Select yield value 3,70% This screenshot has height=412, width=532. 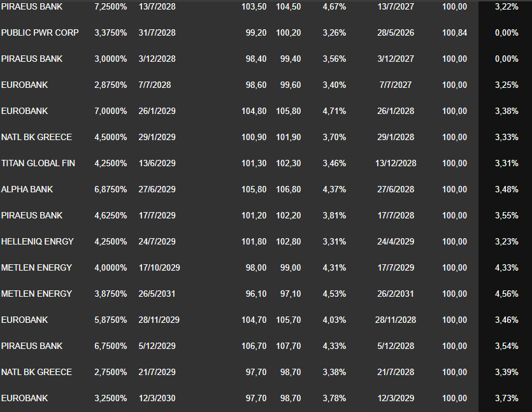pos(334,137)
